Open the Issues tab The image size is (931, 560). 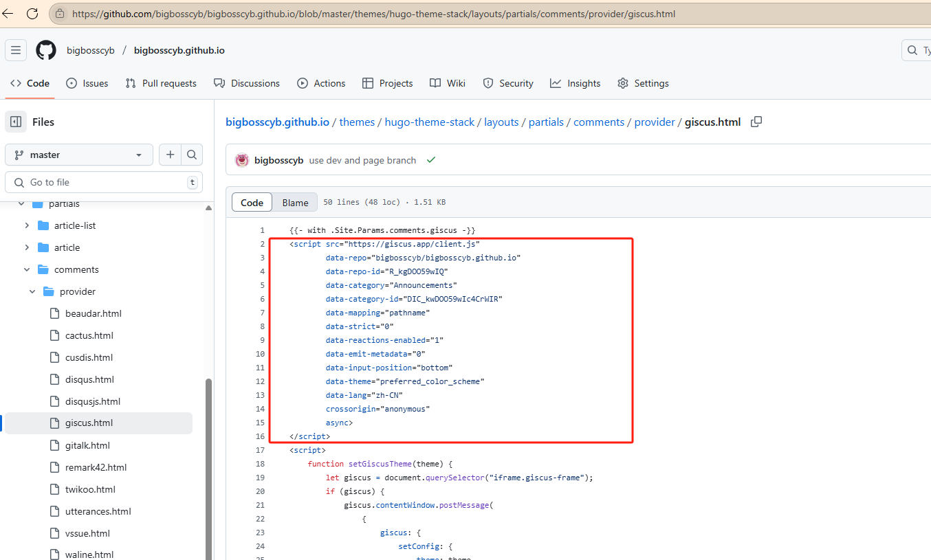(x=87, y=83)
